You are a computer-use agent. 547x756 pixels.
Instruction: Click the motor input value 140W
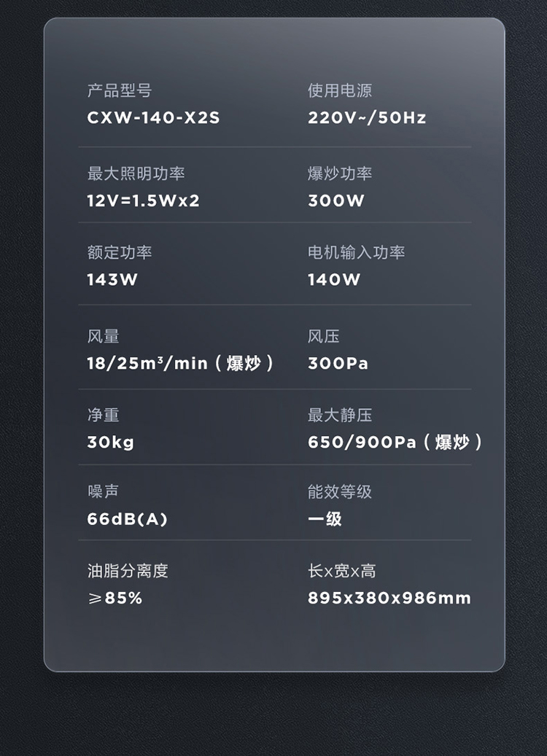pyautogui.click(x=334, y=279)
